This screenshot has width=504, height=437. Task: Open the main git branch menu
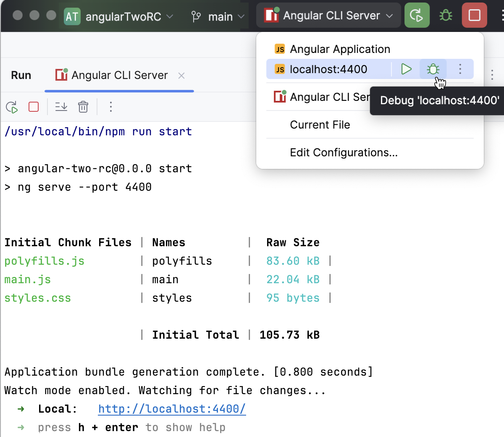(218, 16)
